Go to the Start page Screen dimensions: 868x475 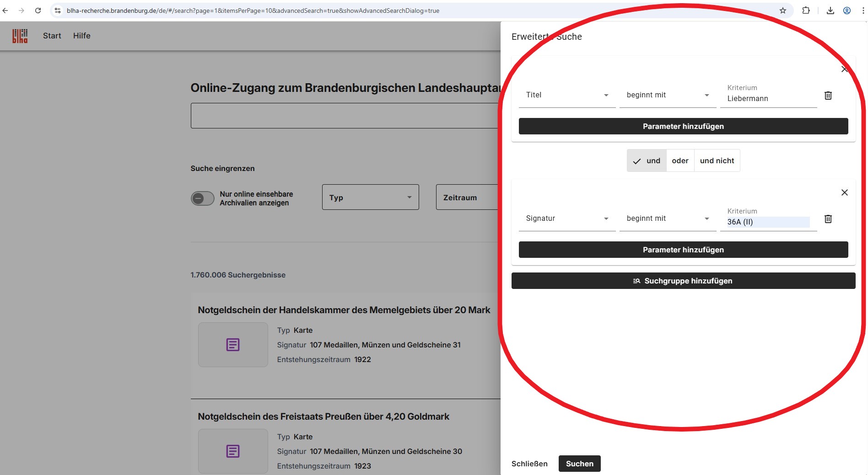52,36
